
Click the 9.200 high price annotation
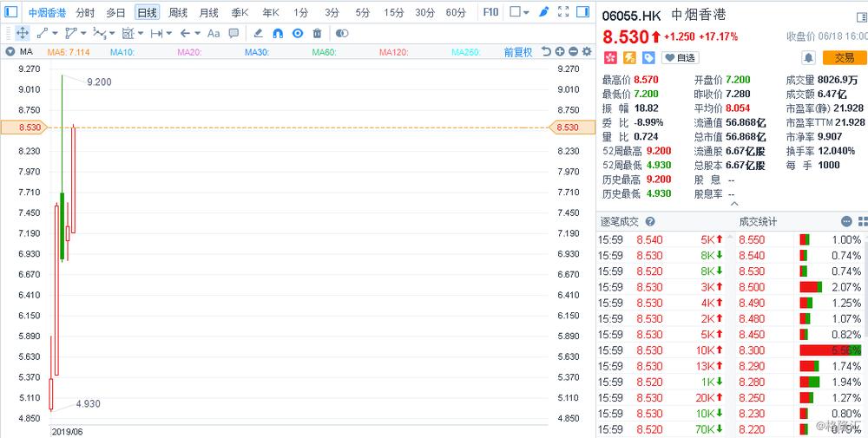(99, 82)
